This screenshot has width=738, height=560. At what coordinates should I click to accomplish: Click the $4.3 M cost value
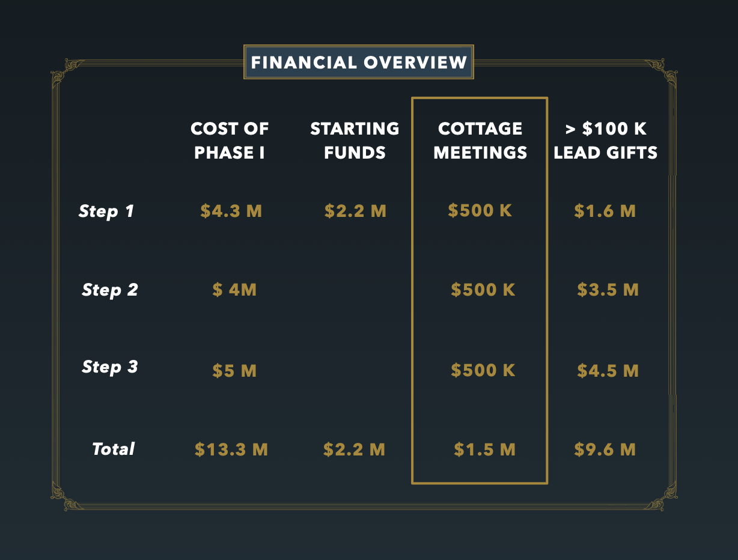coord(231,212)
